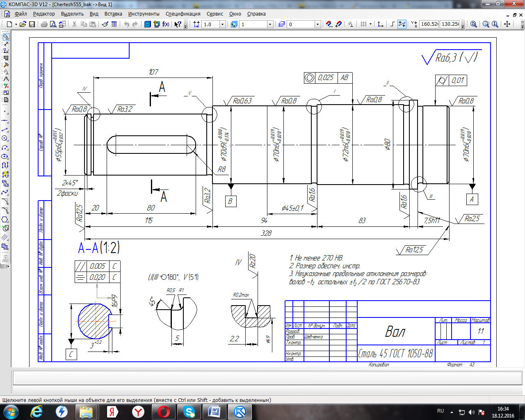Expand the scale 1.0 dropdown
The height and width of the screenshot is (420, 525).
(223, 24)
